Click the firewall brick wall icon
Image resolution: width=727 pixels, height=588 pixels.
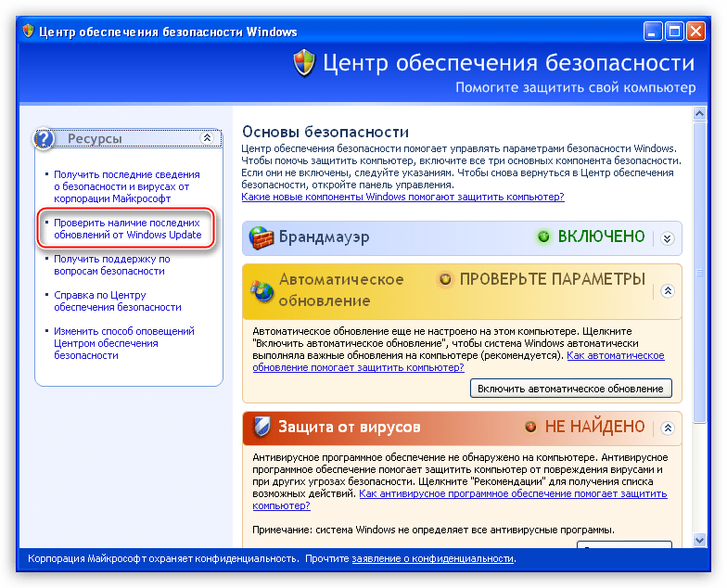(x=261, y=237)
